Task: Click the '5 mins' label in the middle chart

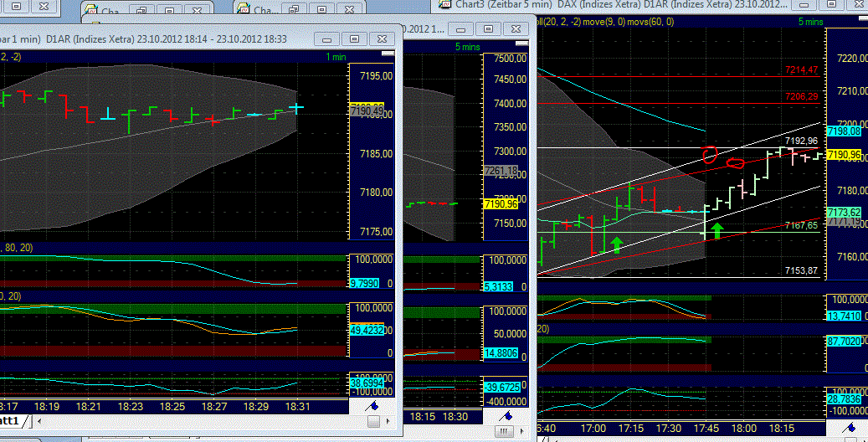Action: (468, 47)
